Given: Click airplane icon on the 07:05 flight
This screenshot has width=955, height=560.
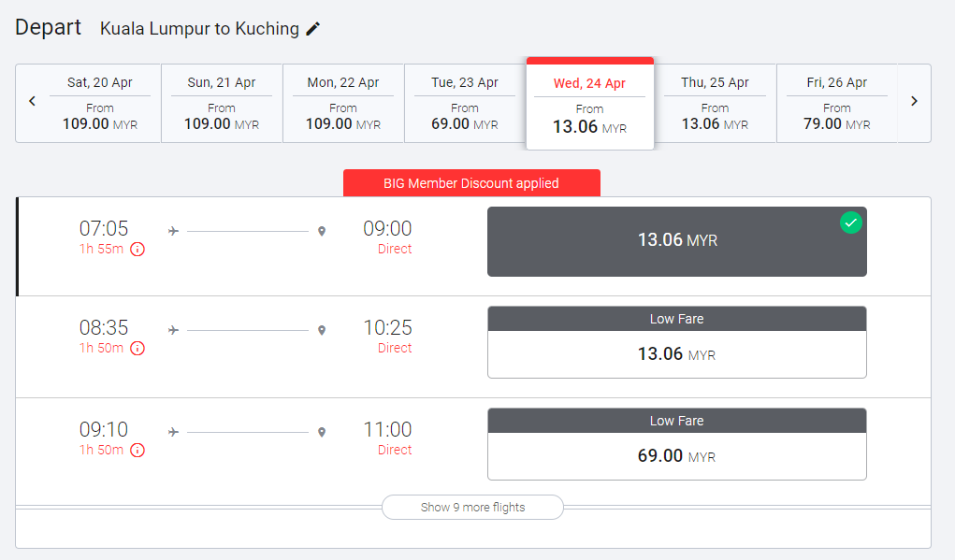Looking at the screenshot, I should [173, 231].
